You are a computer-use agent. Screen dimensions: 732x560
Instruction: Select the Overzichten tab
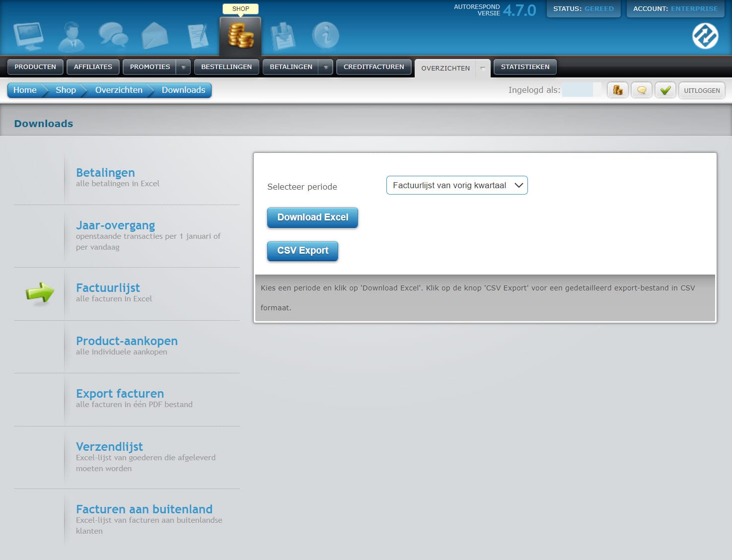pyautogui.click(x=445, y=68)
